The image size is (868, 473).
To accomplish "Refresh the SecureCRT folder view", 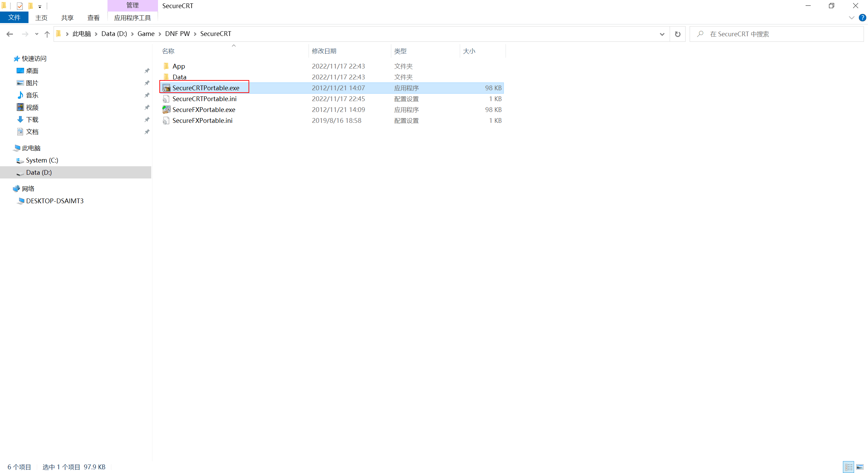I will coord(677,34).
